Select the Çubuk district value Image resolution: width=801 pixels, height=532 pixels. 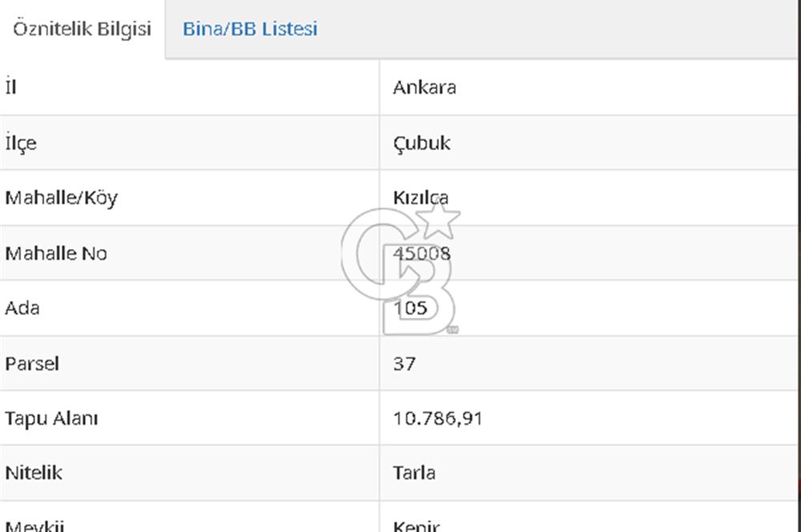point(421,143)
